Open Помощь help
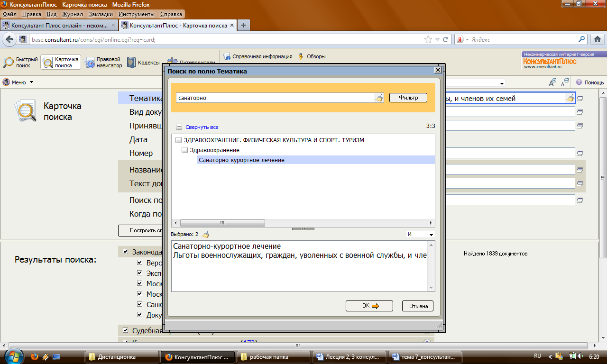Viewport: 607px width, 364px height. (x=589, y=82)
